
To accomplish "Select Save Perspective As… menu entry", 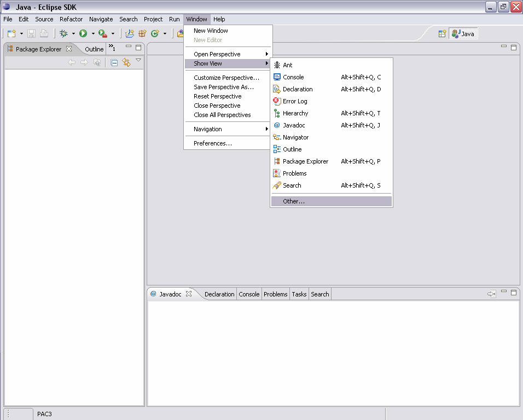I will click(x=228, y=87).
